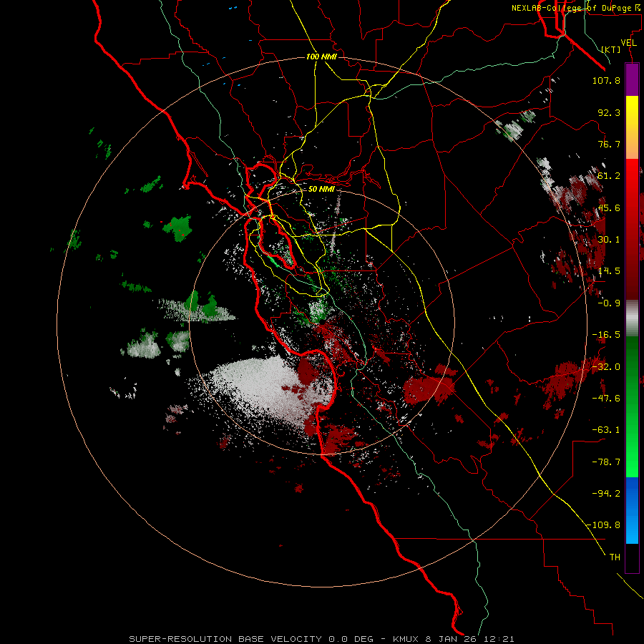Click the -0.9 scale value
The height and width of the screenshot is (644, 644).
pos(609,303)
